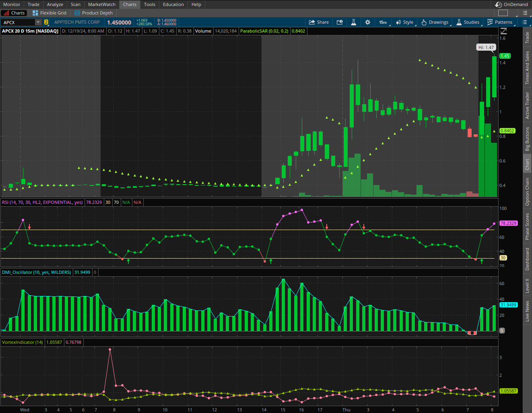
Task: Click the APPTECH PMTS CORP company name
Action: pos(77,22)
